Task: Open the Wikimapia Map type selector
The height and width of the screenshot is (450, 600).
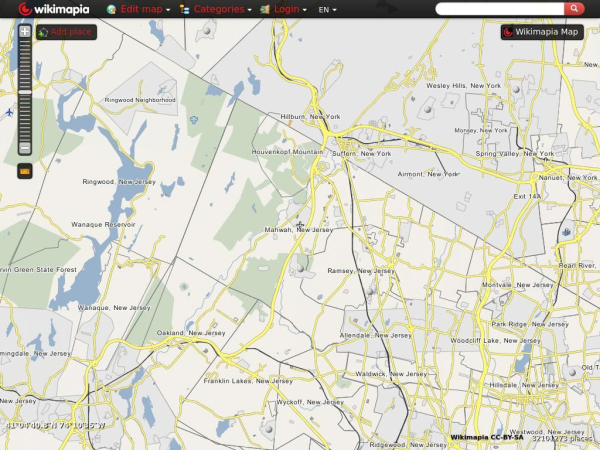Action: [x=542, y=32]
